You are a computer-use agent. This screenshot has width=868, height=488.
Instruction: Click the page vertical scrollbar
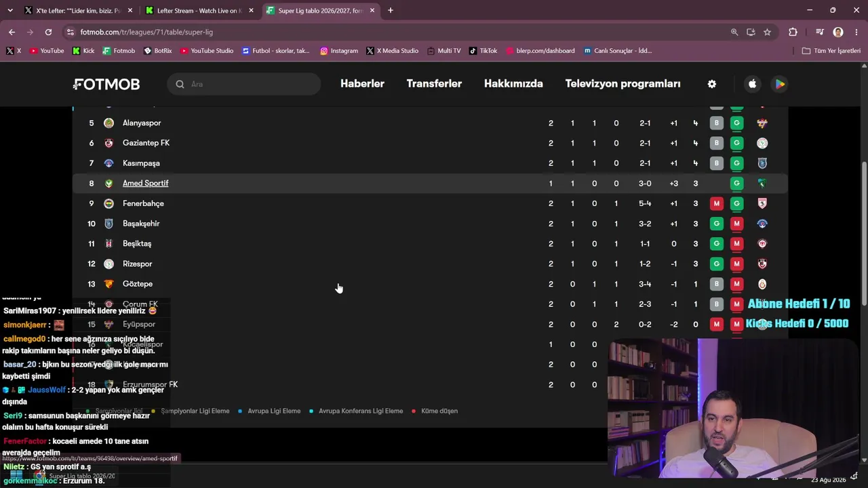(864, 235)
